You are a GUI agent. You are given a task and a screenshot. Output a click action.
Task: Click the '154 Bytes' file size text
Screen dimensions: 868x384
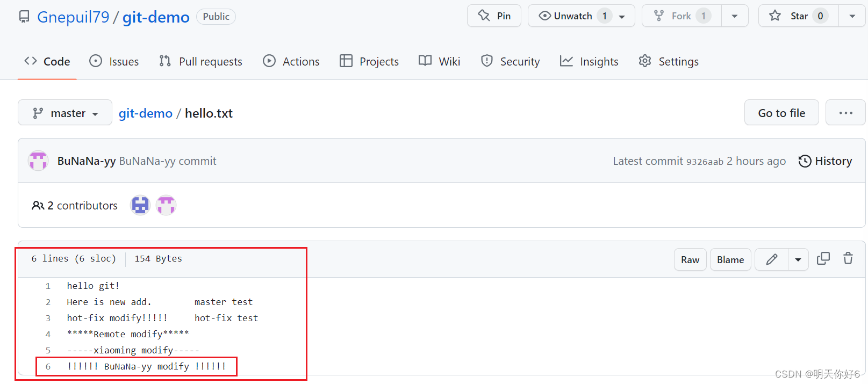click(x=158, y=259)
